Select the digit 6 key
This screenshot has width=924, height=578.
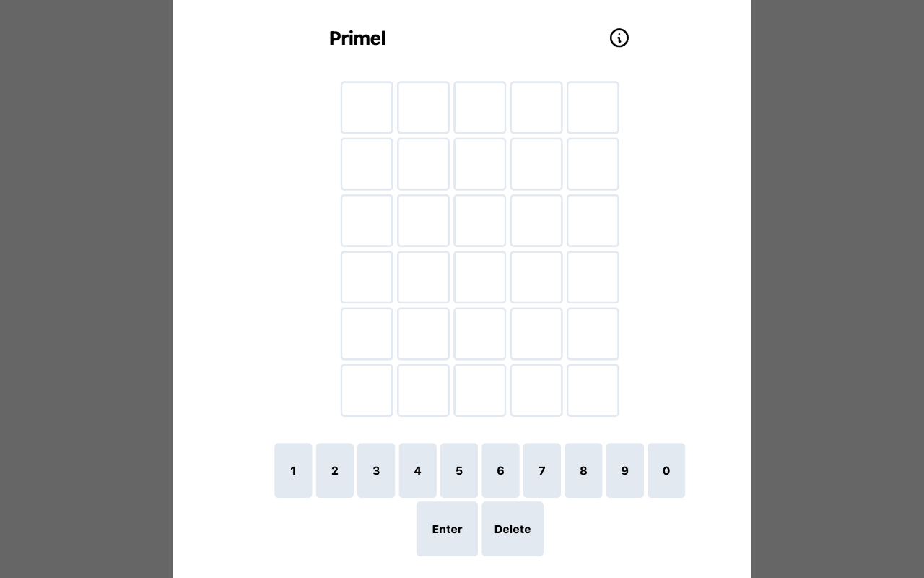500,470
